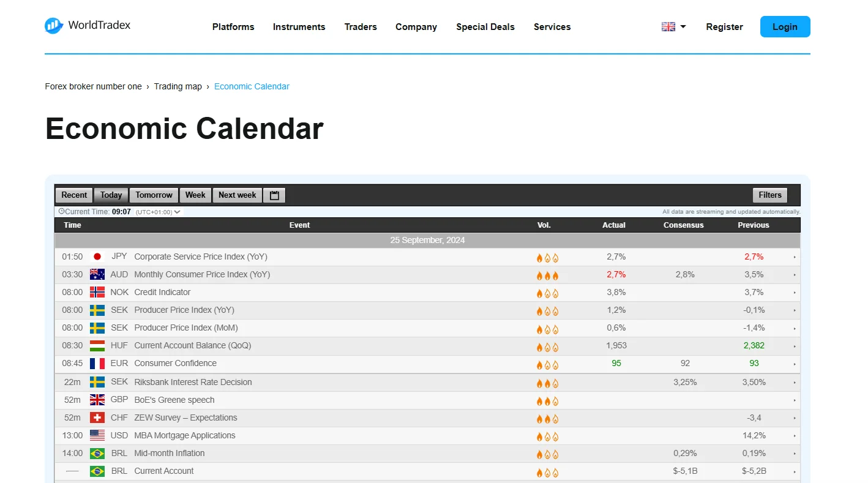
Task: Open the Platforms menu
Action: (x=233, y=26)
